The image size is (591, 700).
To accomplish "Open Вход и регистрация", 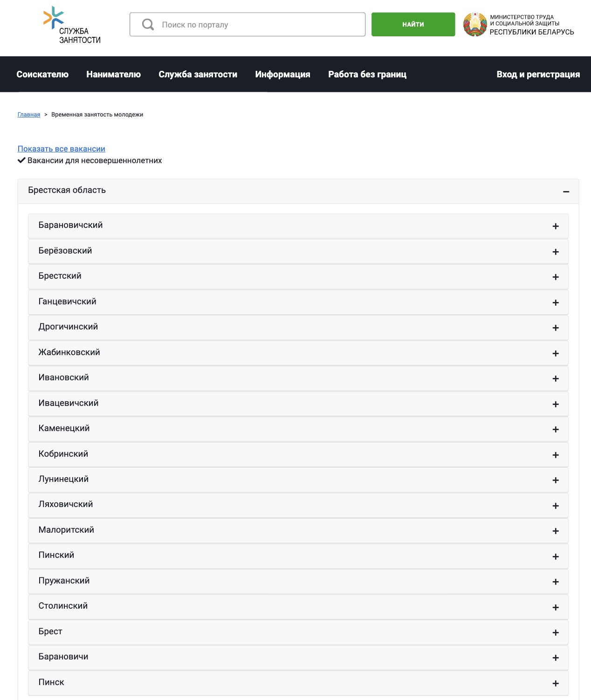I will (x=538, y=75).
